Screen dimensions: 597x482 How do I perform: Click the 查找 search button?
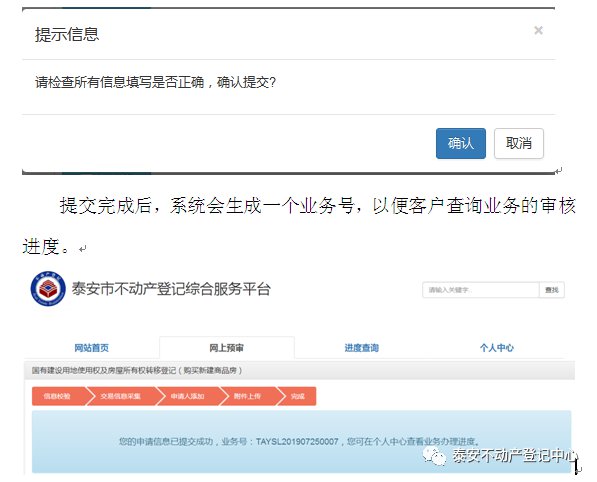pos(552,290)
